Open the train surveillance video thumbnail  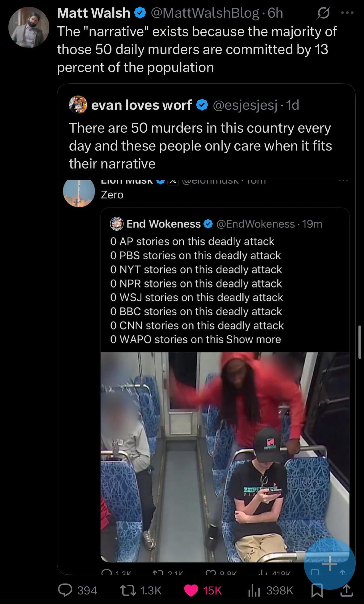225,457
